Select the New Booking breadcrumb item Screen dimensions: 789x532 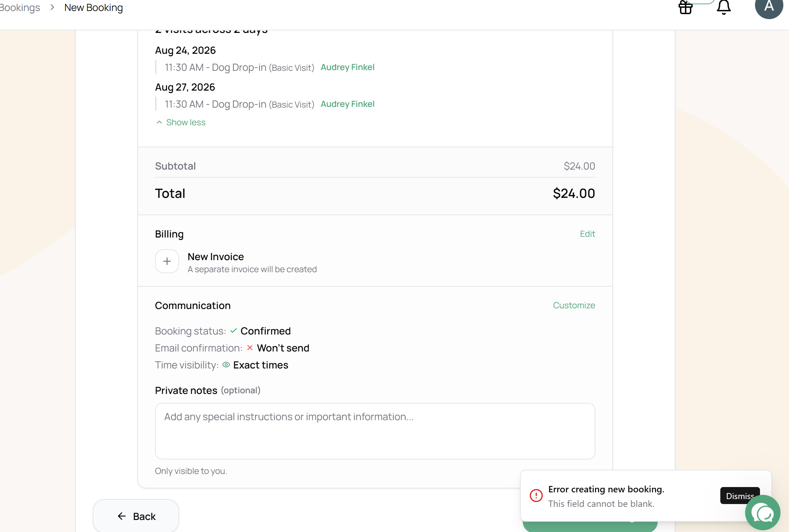tap(94, 7)
